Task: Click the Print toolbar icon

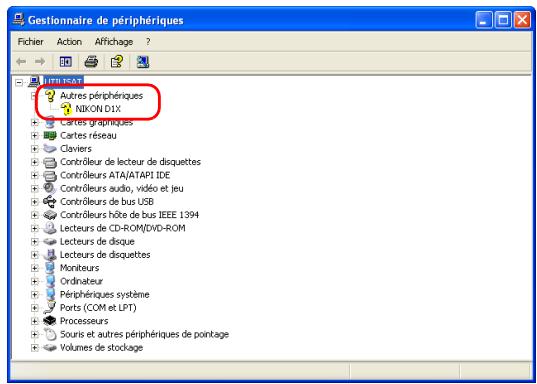Action: (91, 62)
